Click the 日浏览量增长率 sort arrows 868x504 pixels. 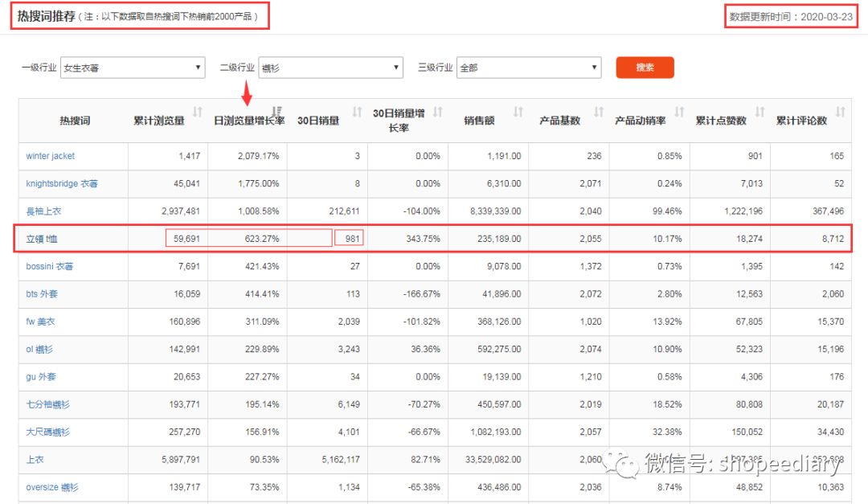(x=276, y=108)
